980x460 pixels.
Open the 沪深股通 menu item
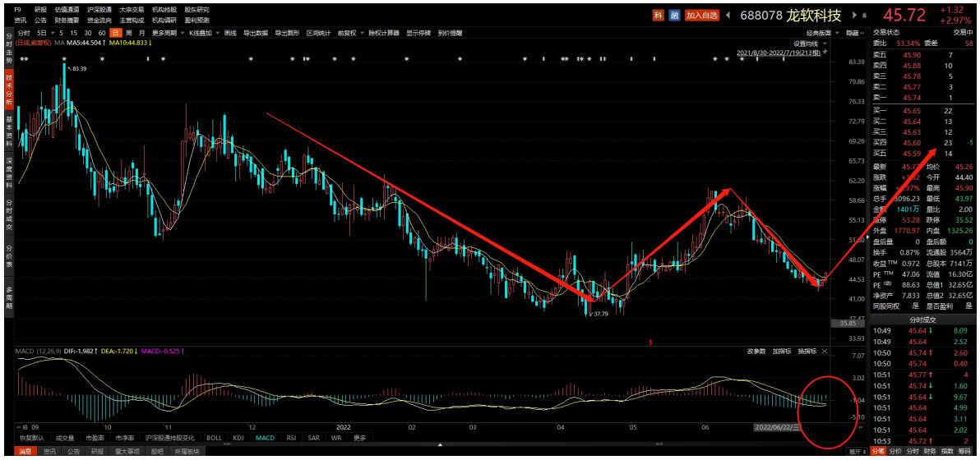99,9
